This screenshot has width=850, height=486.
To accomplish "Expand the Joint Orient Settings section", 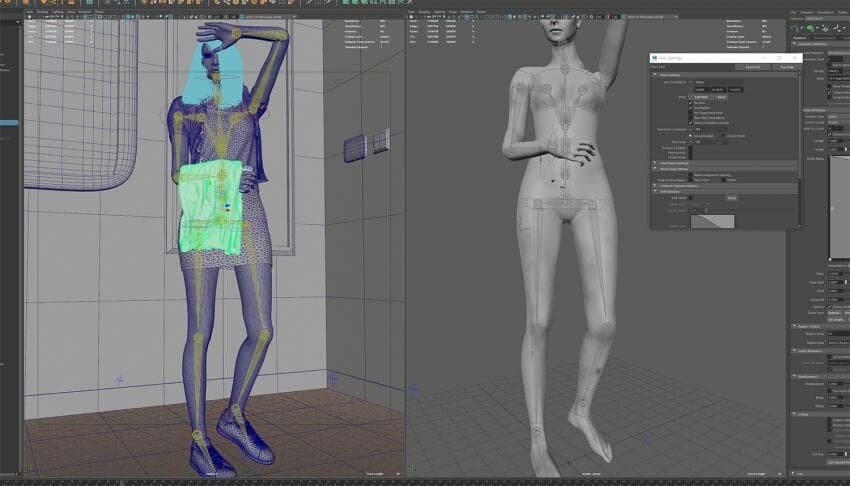I will [655, 162].
